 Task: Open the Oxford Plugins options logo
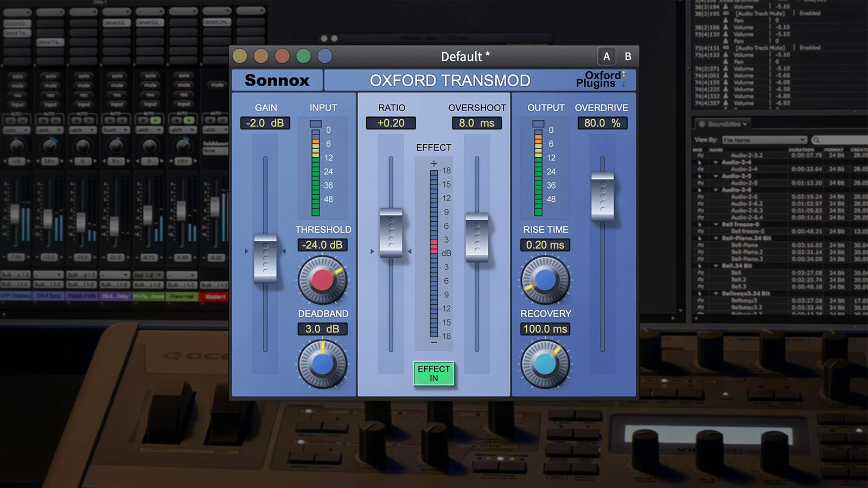point(601,79)
